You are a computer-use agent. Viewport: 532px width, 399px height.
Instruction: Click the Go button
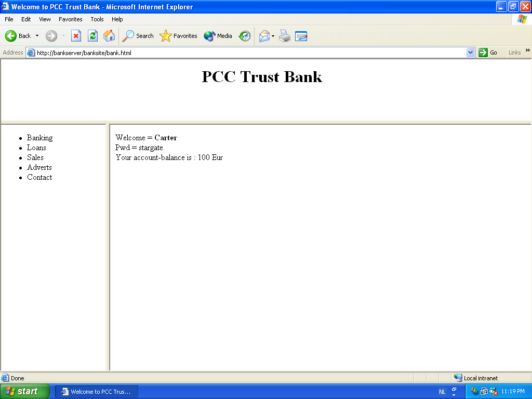click(488, 52)
